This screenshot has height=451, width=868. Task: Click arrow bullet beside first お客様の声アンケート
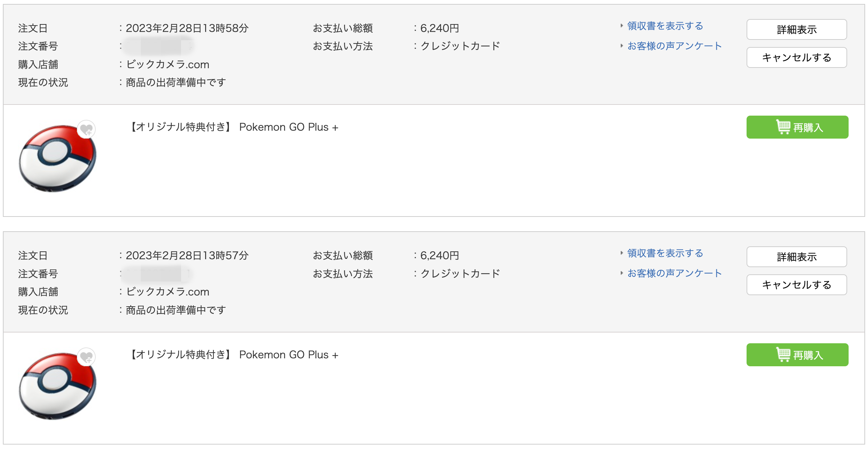(x=622, y=46)
